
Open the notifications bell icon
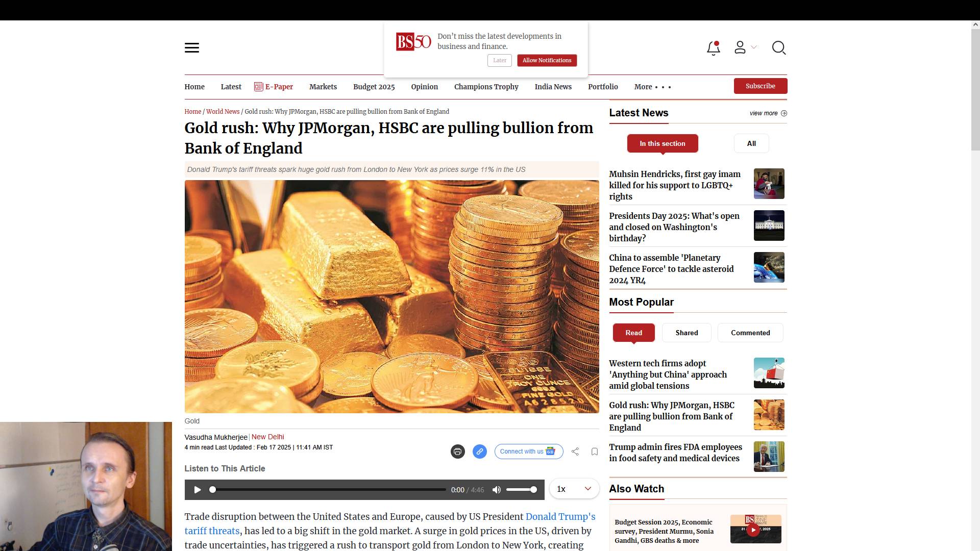click(714, 48)
